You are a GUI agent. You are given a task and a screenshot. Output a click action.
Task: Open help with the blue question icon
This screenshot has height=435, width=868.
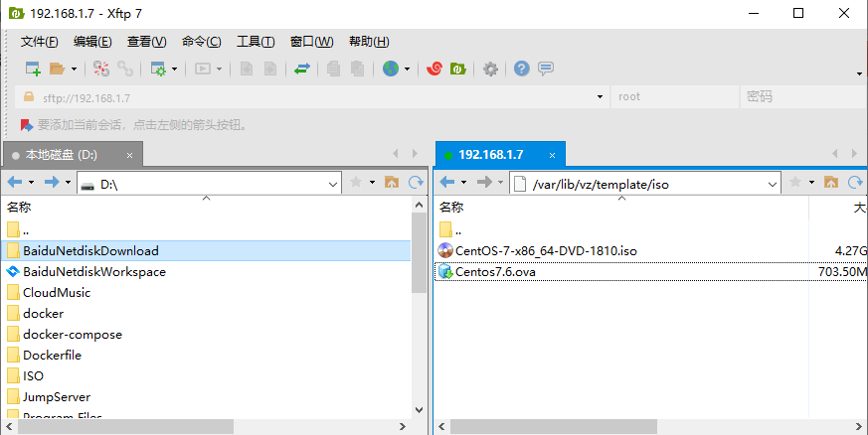point(521,69)
